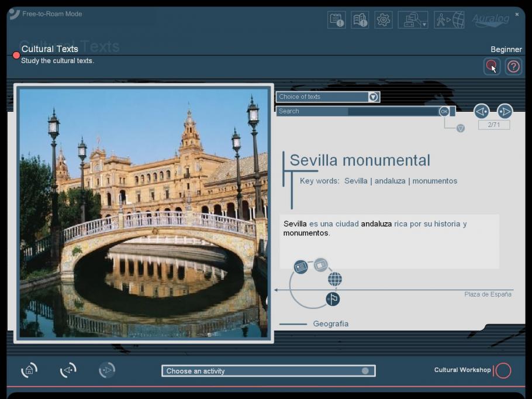Click the red question mark help icon
Viewport: 532px width, 399px height.
click(x=513, y=67)
